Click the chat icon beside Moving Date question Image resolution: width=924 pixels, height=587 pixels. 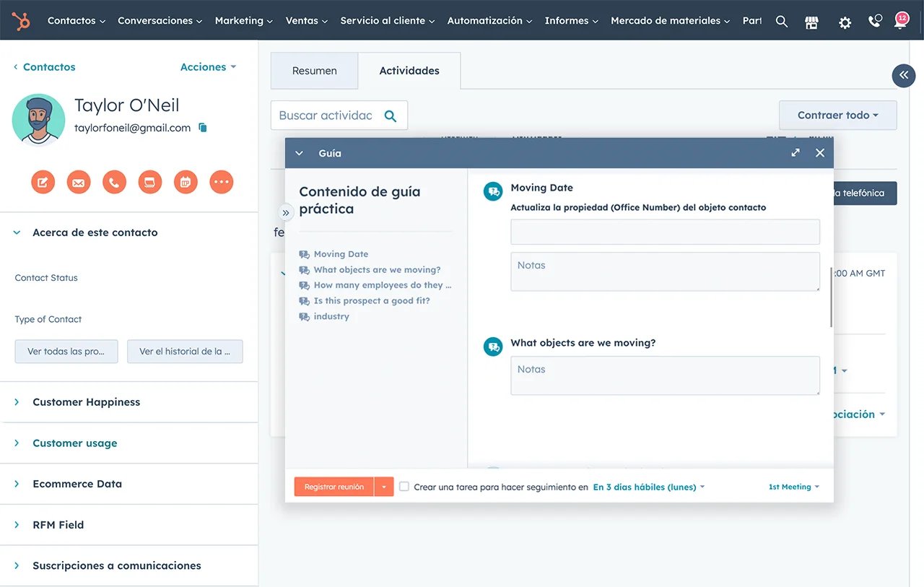click(x=493, y=191)
